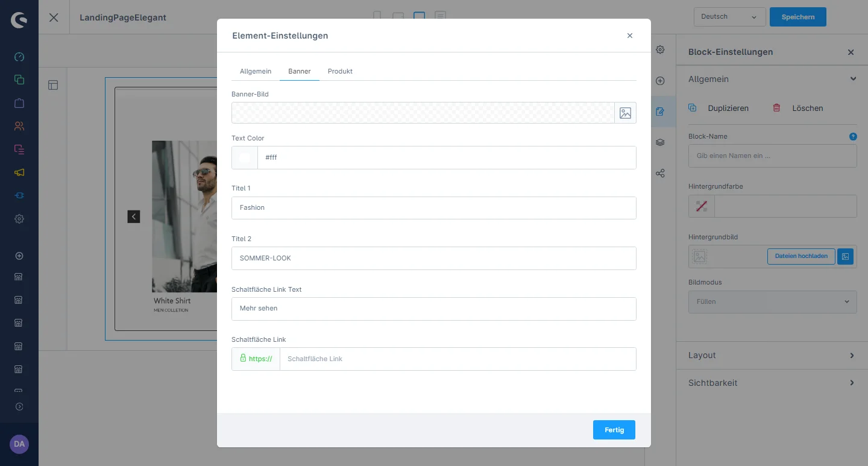Click the Text Color swatch
868x466 pixels.
pyautogui.click(x=245, y=157)
